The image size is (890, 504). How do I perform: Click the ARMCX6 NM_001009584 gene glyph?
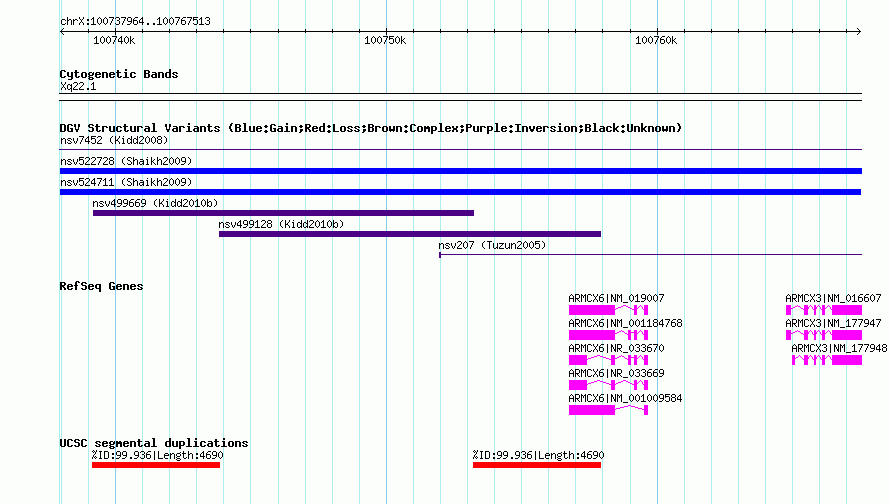(608, 410)
